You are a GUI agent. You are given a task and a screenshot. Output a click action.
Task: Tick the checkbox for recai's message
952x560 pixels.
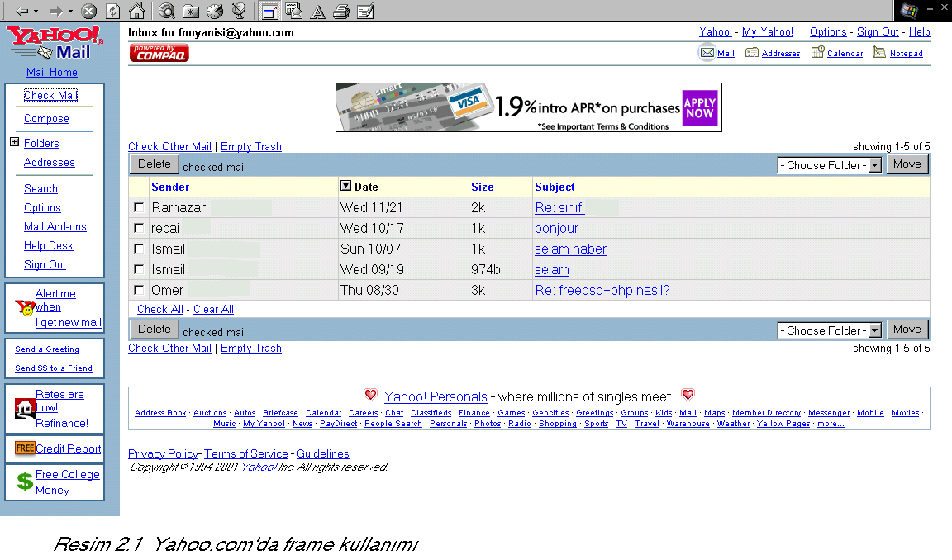point(139,228)
